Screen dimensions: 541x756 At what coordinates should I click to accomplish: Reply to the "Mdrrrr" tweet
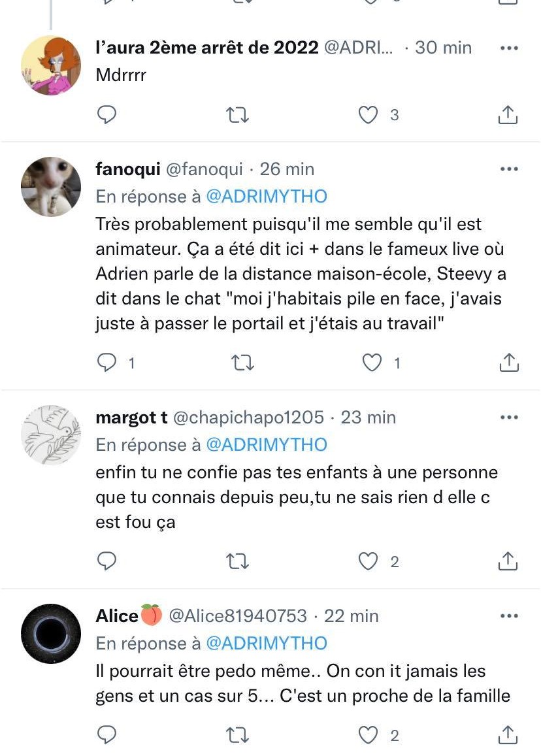107,115
